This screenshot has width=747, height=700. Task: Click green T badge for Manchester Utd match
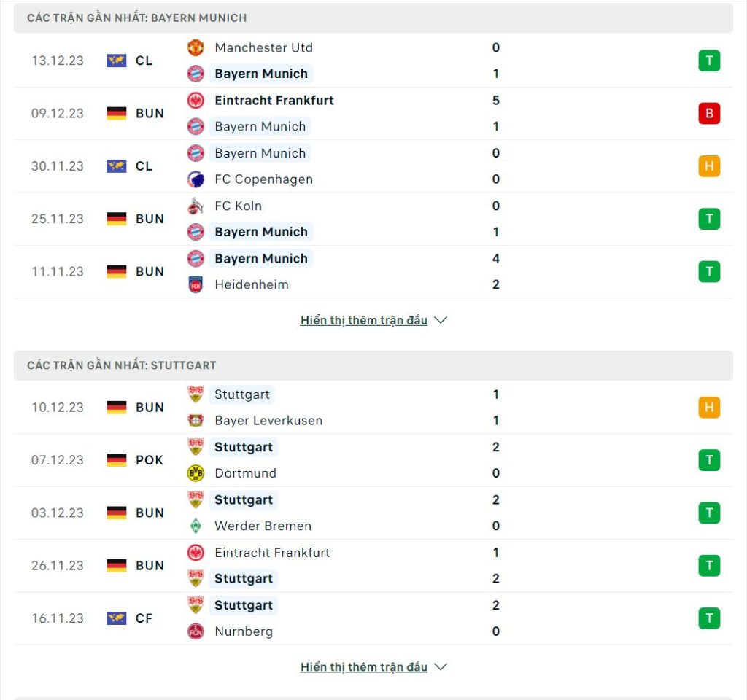(x=709, y=61)
